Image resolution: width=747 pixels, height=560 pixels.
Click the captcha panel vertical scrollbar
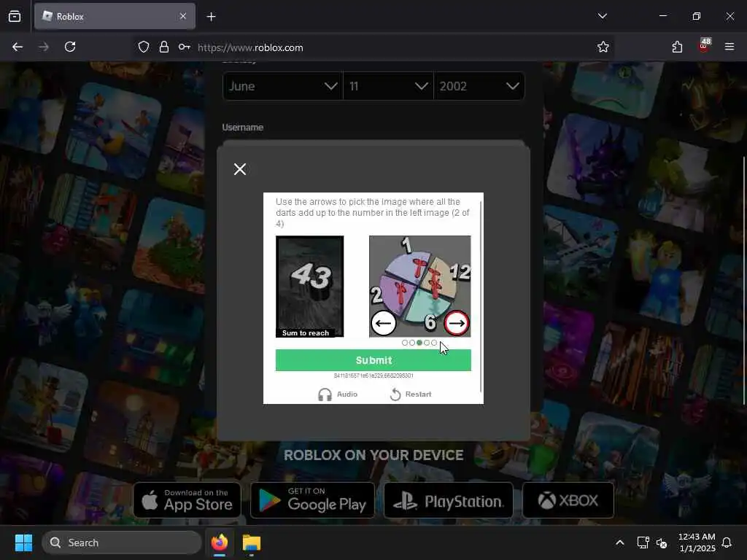click(x=481, y=296)
